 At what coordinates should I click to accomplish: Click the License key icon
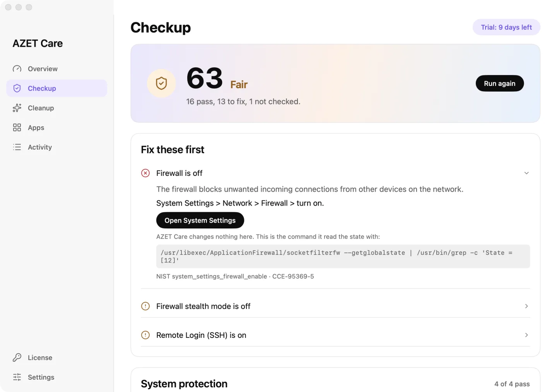(x=17, y=358)
